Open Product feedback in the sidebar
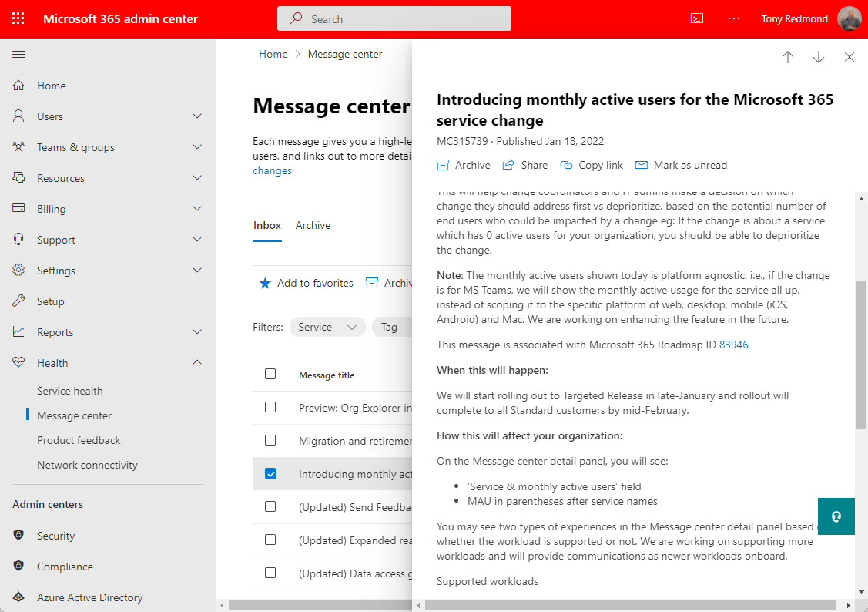Viewport: 868px width, 612px height. tap(79, 440)
